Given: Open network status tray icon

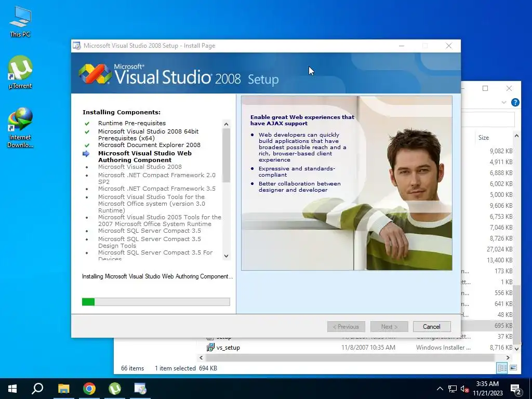Looking at the screenshot, I should pyautogui.click(x=453, y=389).
